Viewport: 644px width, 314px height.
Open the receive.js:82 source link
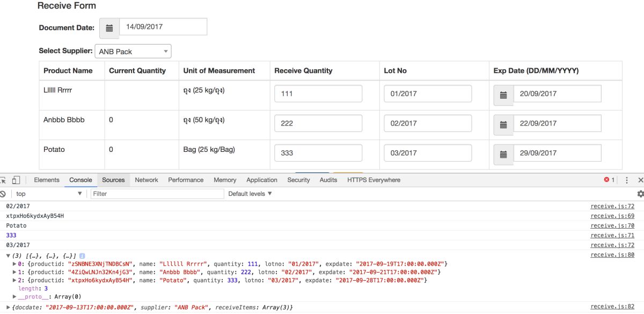coord(612,306)
